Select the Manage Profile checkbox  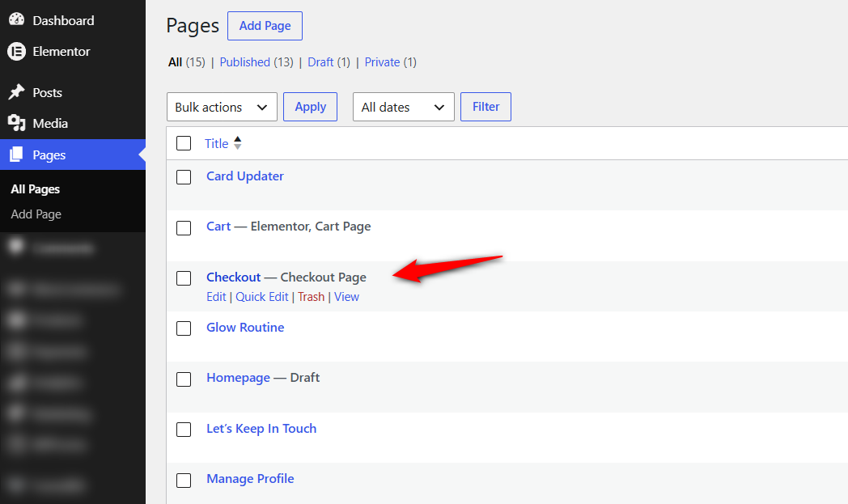(x=184, y=481)
